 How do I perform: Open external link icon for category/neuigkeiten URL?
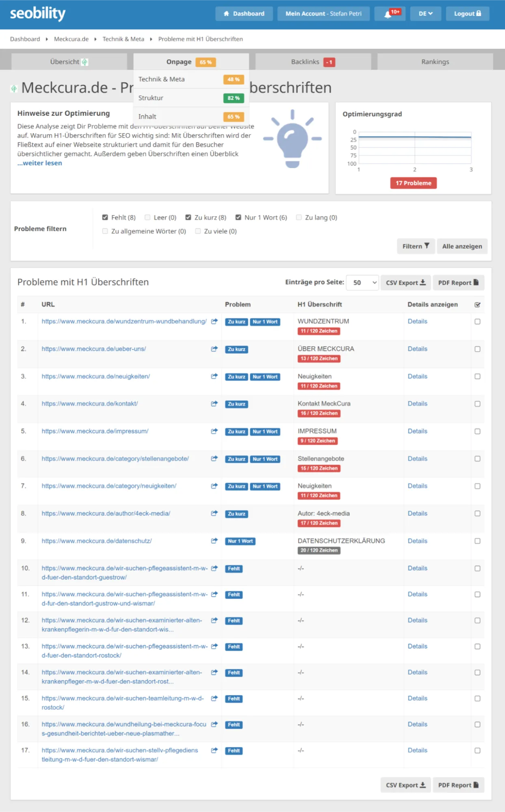[x=214, y=486]
